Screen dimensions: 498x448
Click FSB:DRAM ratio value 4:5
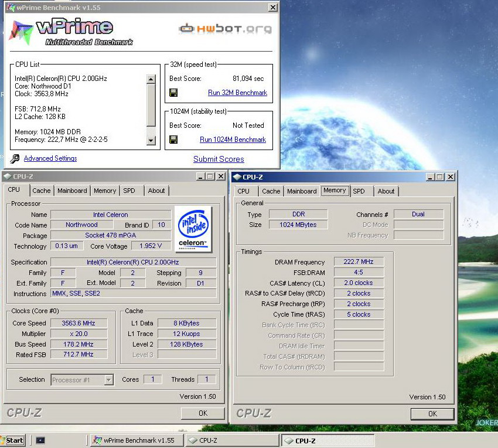click(x=359, y=273)
